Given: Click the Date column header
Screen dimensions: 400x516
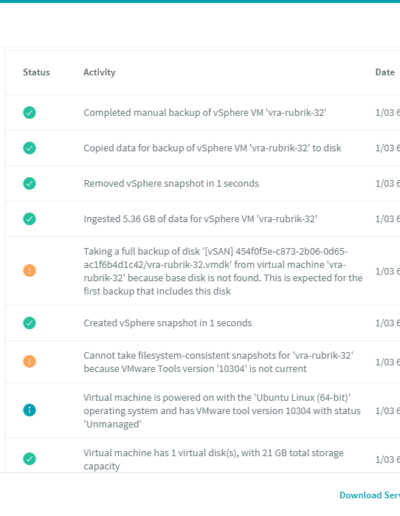Looking at the screenshot, I should (385, 72).
